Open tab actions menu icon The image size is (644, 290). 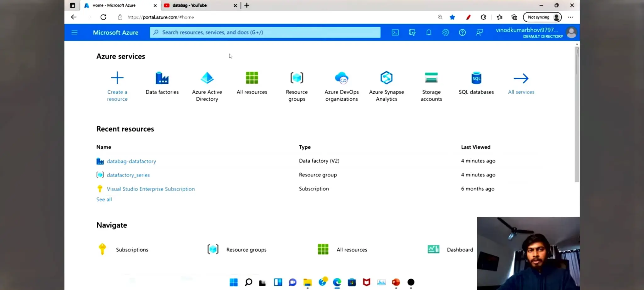(72, 5)
